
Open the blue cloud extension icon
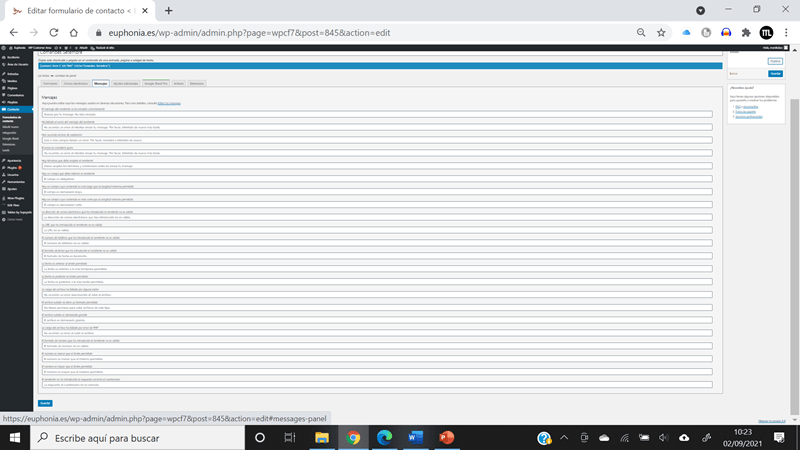click(x=686, y=33)
